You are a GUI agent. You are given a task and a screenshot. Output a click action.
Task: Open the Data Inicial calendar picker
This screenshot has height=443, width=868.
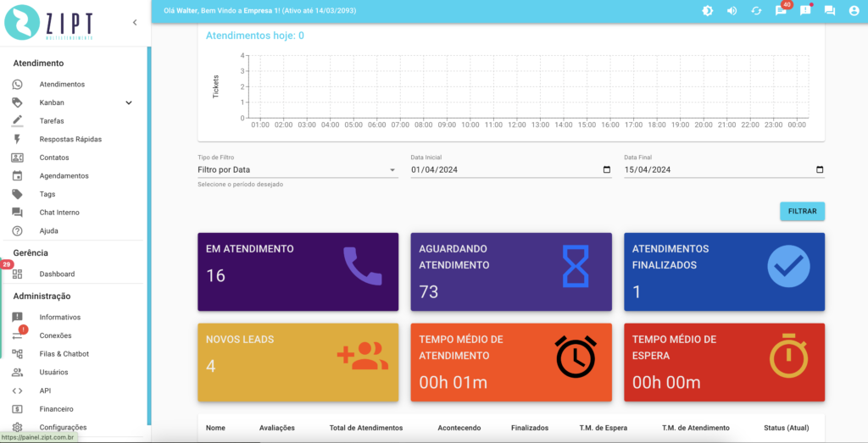606,170
